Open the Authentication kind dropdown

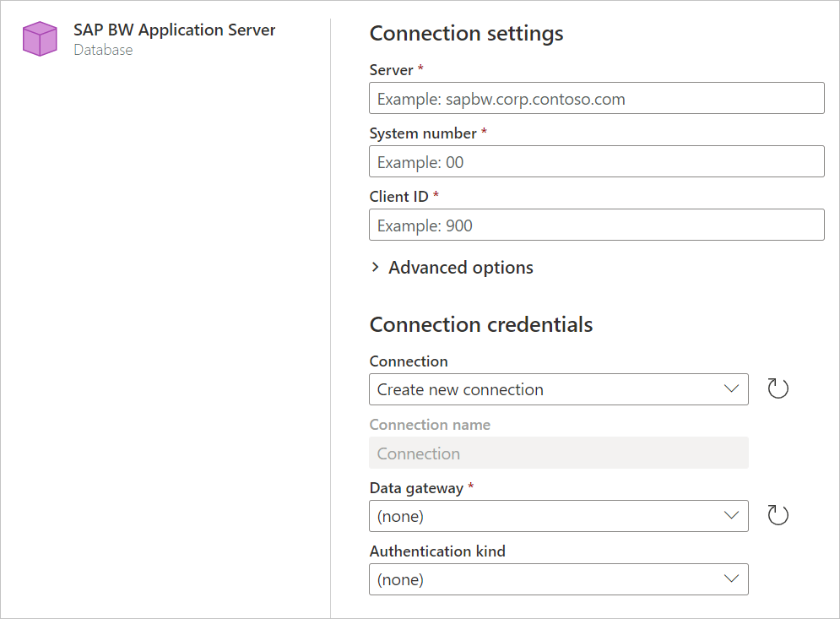coord(558,579)
